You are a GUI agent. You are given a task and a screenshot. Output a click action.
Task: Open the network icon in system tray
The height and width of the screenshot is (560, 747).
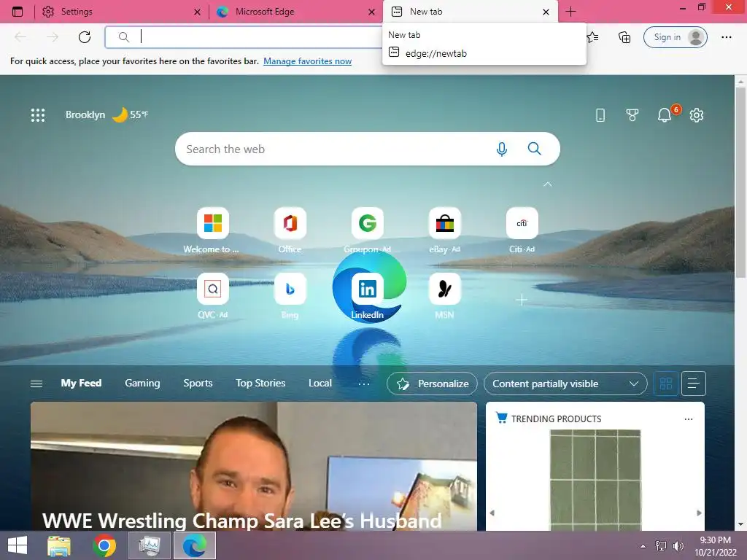(661, 545)
